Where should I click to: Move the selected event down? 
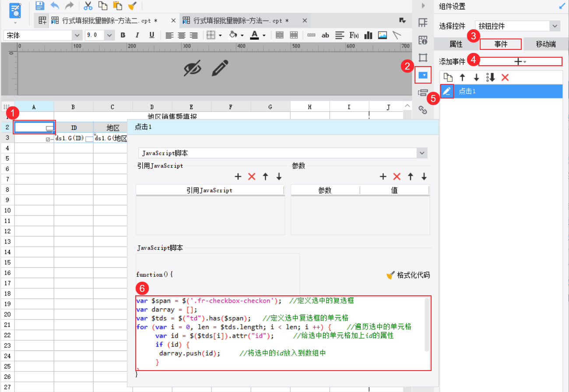476,77
